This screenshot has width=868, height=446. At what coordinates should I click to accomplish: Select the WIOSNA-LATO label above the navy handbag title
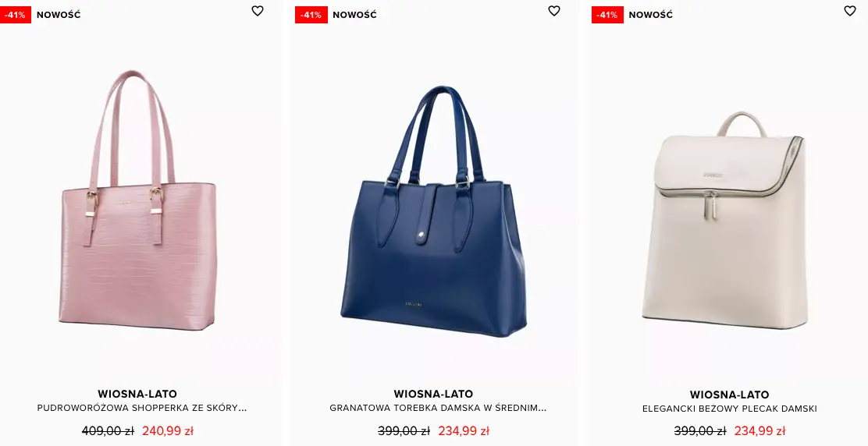click(x=433, y=394)
